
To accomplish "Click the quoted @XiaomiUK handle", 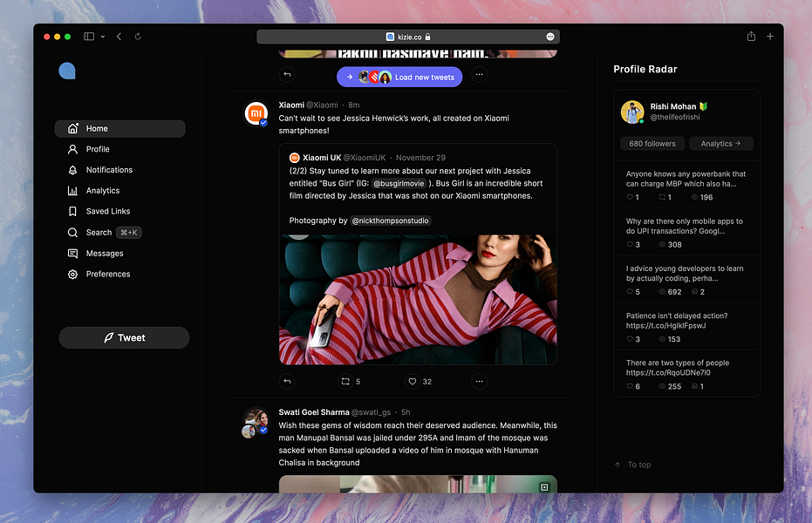I will (x=365, y=158).
